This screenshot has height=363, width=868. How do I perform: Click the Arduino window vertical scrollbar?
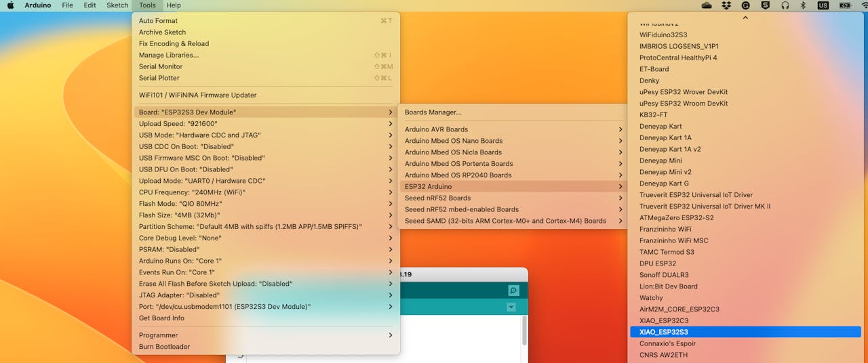(x=524, y=330)
